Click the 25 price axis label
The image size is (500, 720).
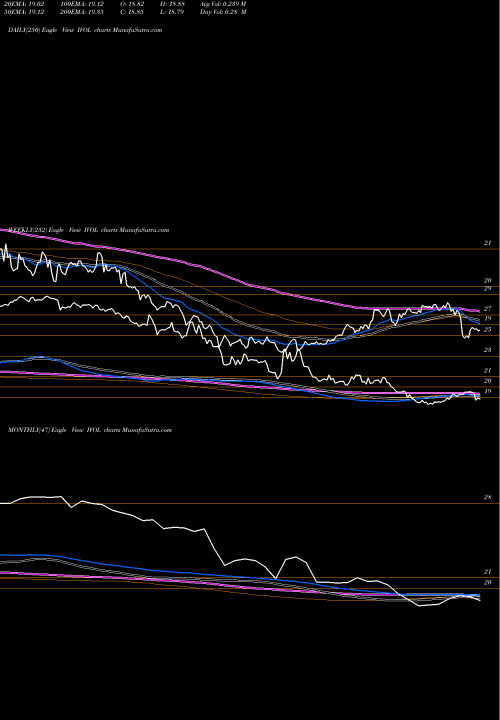(x=488, y=330)
